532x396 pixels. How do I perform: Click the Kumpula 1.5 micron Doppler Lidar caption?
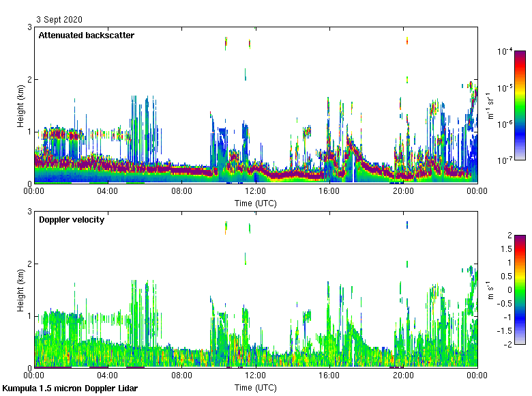coord(70,388)
